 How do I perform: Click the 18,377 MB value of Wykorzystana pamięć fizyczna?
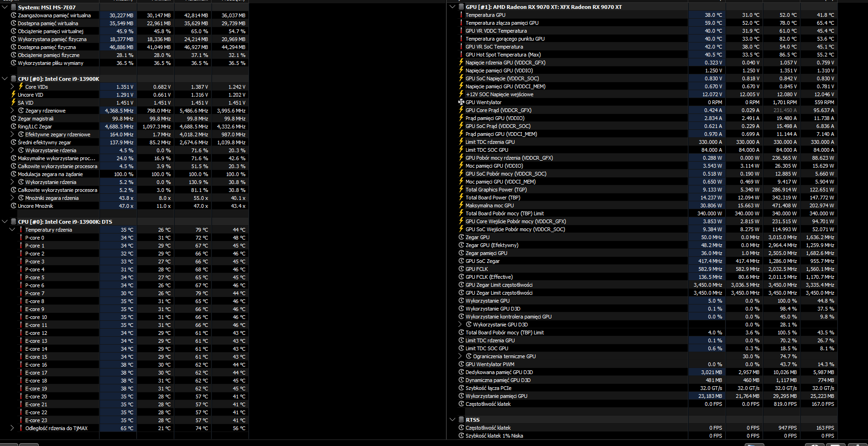(x=121, y=39)
